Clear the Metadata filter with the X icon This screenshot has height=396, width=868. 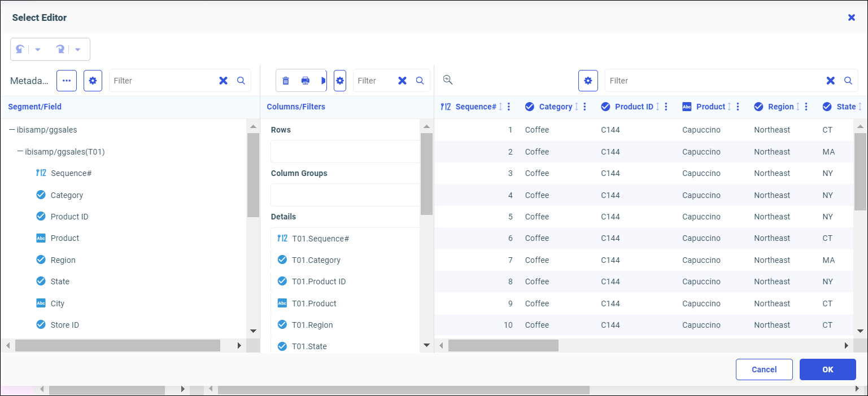(224, 81)
